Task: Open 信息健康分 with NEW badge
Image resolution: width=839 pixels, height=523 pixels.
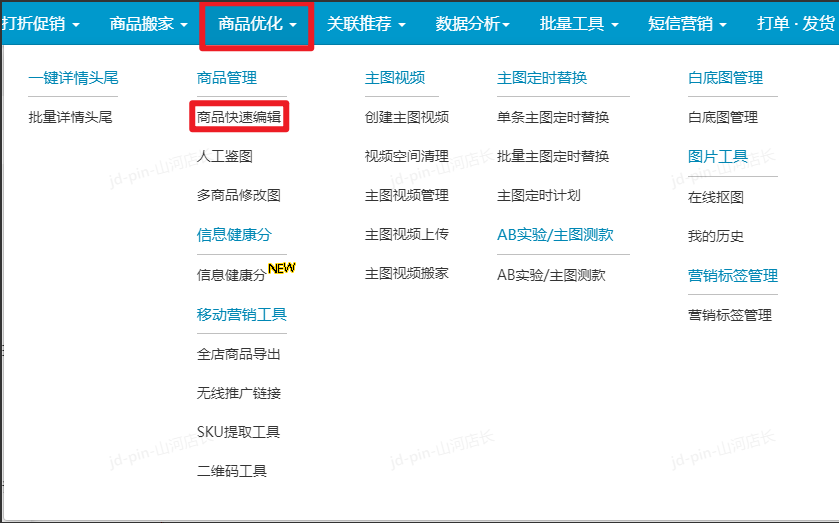Action: coord(232,275)
